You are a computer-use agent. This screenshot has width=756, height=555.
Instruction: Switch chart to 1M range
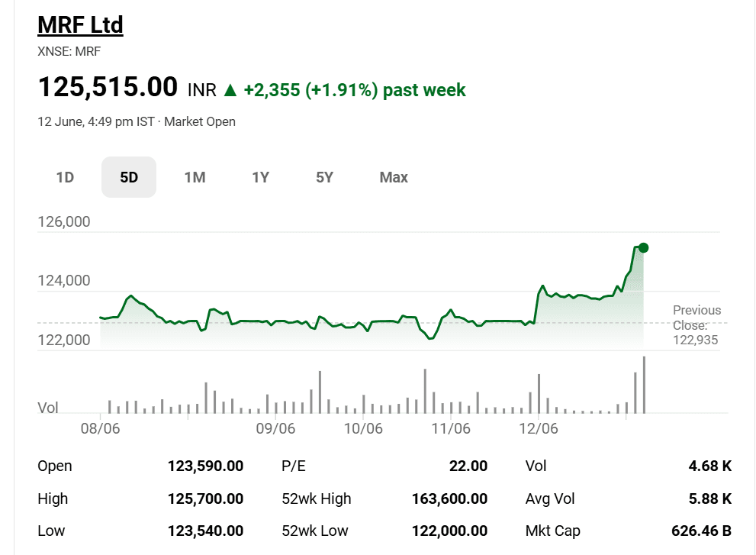tap(195, 177)
